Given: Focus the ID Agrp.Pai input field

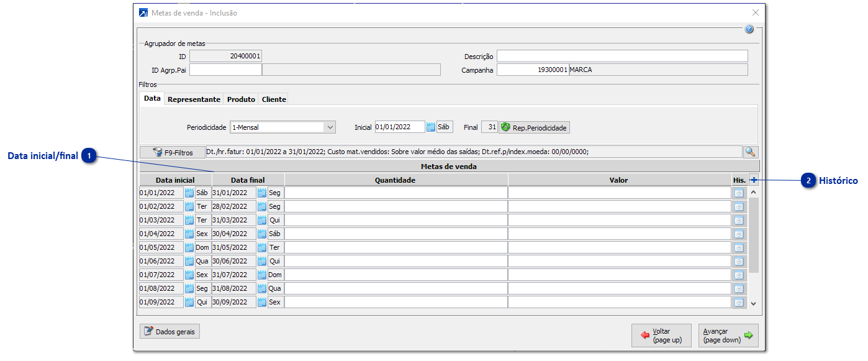Looking at the screenshot, I should 225,70.
